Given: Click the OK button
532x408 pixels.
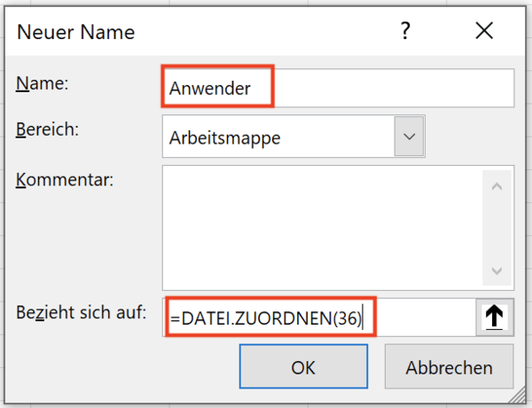Looking at the screenshot, I should (x=303, y=366).
